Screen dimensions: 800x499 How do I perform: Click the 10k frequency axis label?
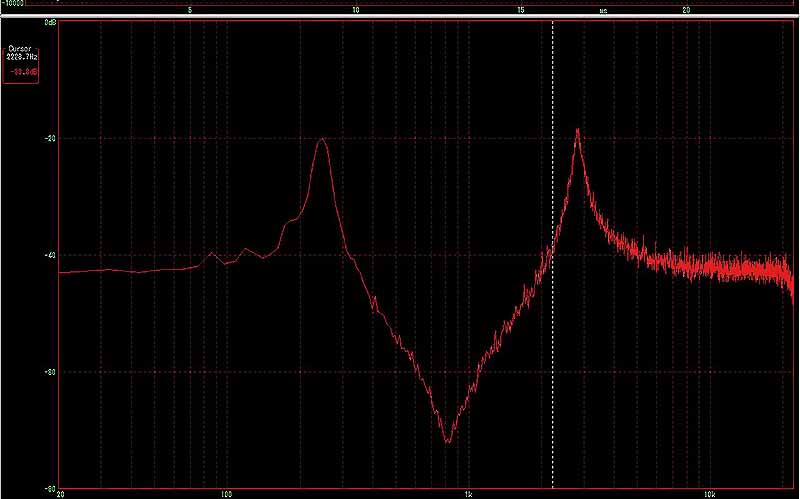click(x=709, y=493)
